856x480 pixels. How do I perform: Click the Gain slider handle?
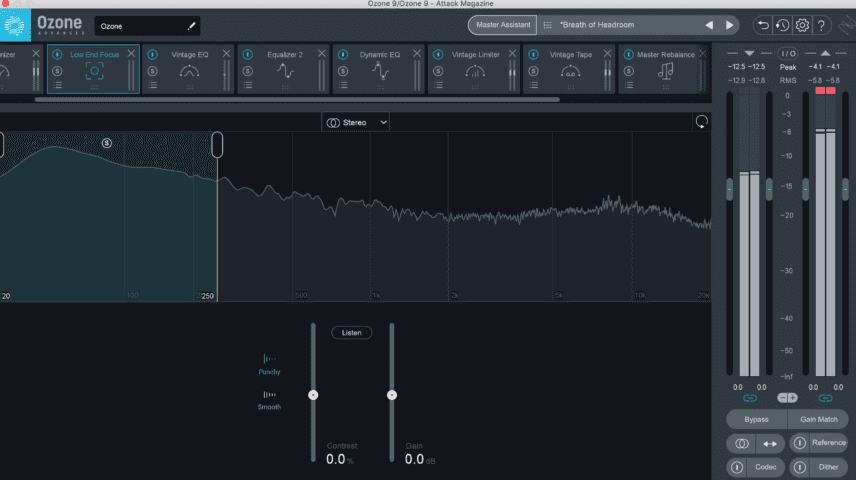[392, 395]
